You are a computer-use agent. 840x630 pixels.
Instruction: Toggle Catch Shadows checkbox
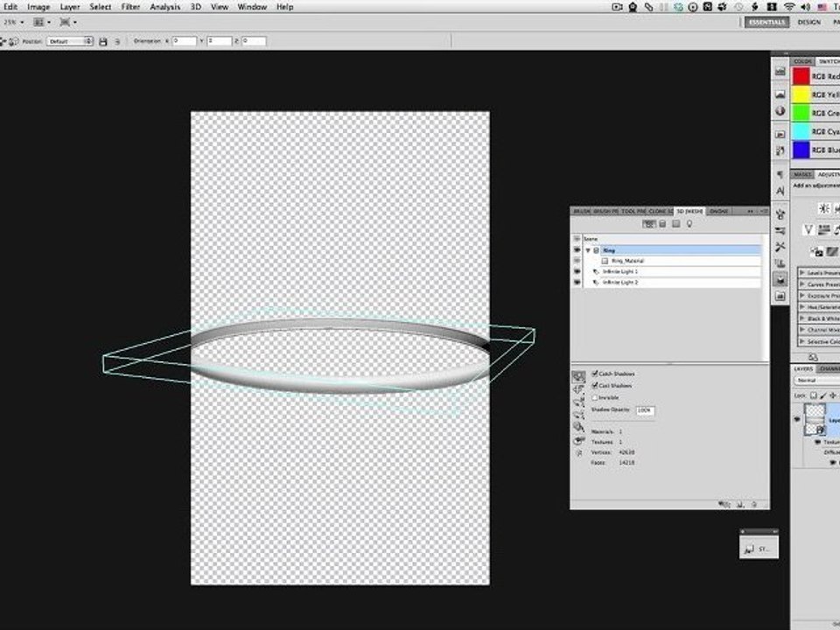click(595, 373)
